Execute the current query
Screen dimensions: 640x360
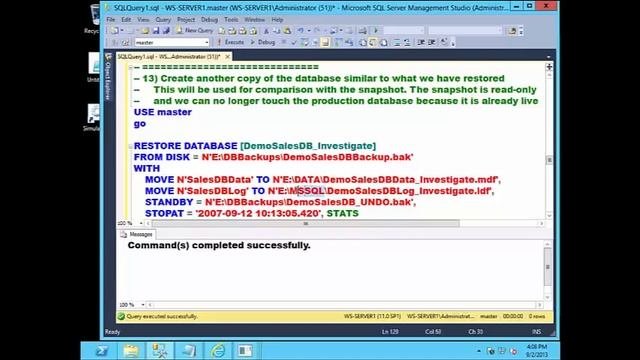coord(231,42)
